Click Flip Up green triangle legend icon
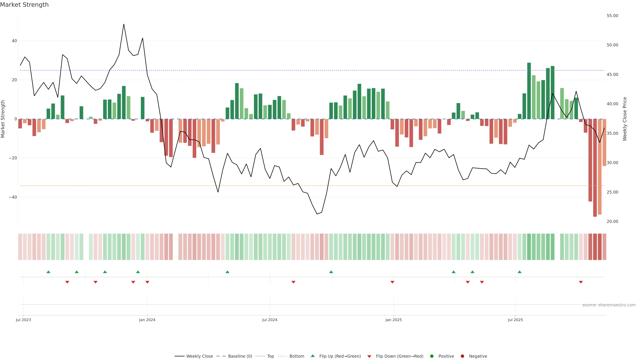 [x=312, y=356]
